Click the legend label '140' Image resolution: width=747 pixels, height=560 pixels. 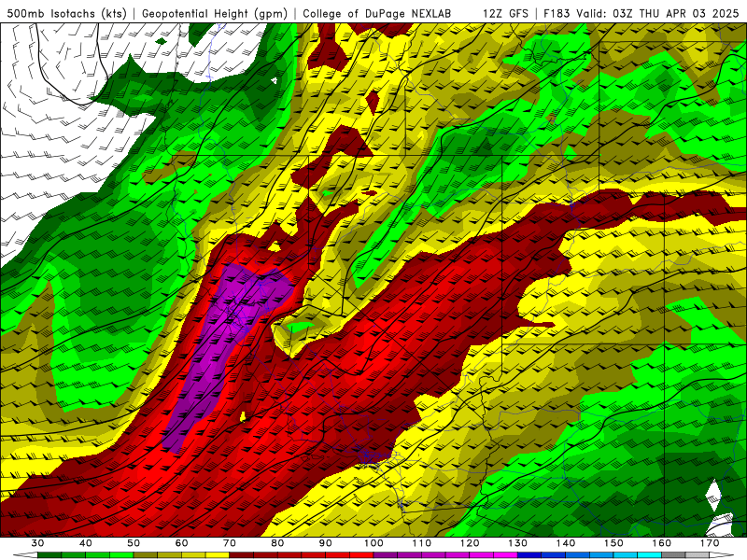pos(566,543)
